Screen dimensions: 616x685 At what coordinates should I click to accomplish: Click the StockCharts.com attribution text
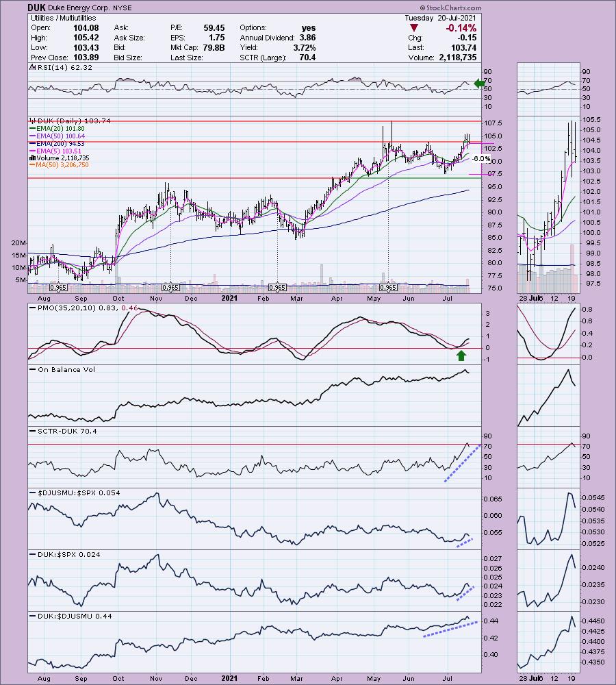pos(451,8)
